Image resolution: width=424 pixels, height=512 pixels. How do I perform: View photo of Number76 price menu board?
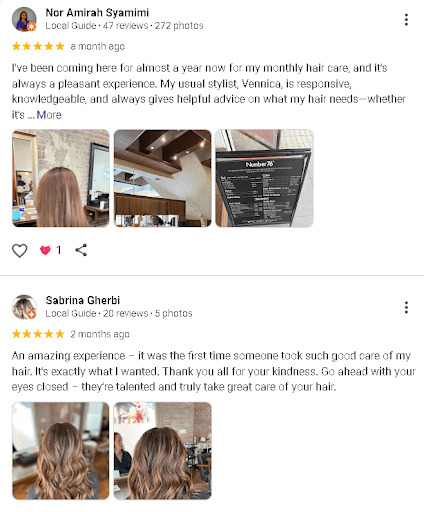point(264,178)
